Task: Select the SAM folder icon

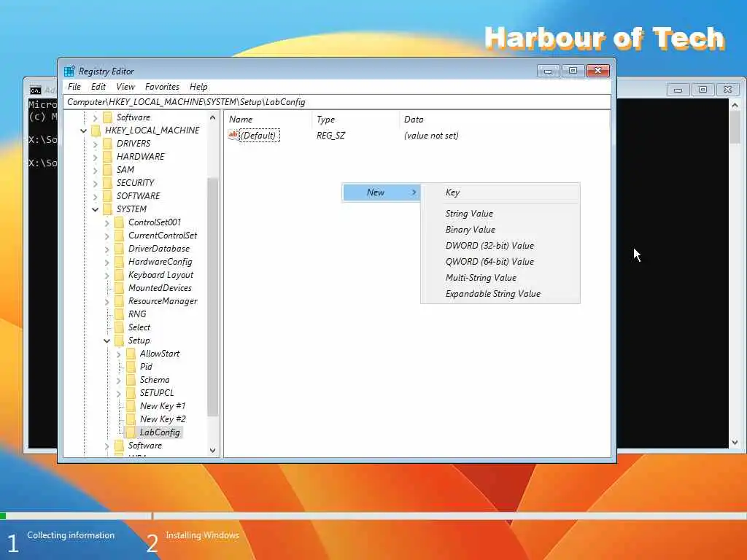Action: tap(108, 169)
